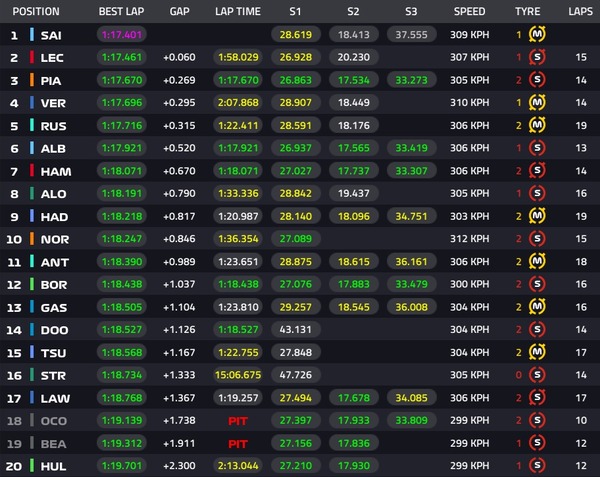The height and width of the screenshot is (477, 600).
Task: Click the PIT status for OCO
Action: (x=238, y=420)
